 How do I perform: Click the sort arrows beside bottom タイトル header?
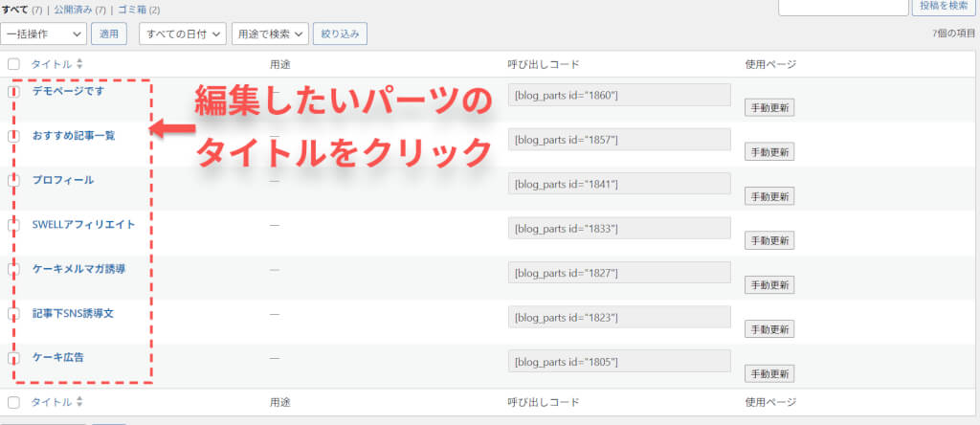79,402
